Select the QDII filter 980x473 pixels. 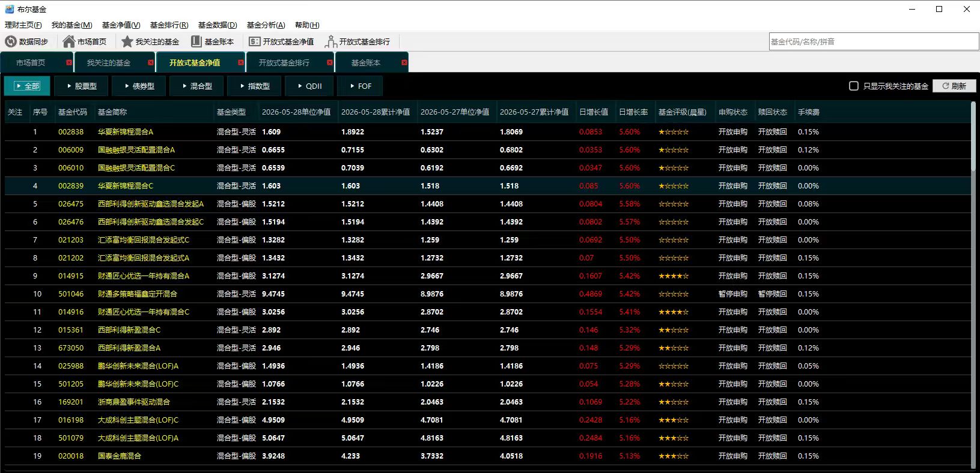pos(309,86)
